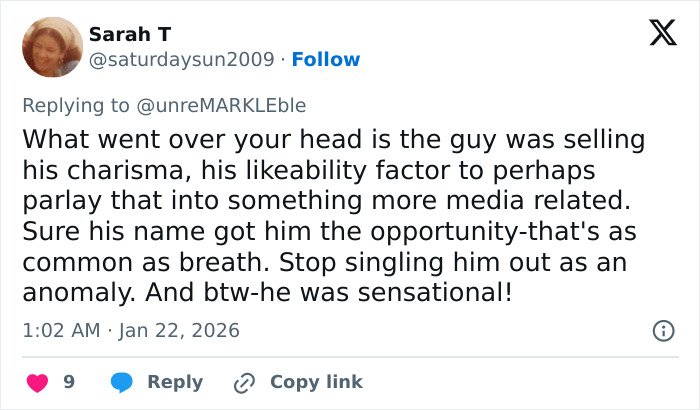This screenshot has height=410, width=700.
Task: Open the @saturdaysun2009 handle
Action: click(x=181, y=60)
